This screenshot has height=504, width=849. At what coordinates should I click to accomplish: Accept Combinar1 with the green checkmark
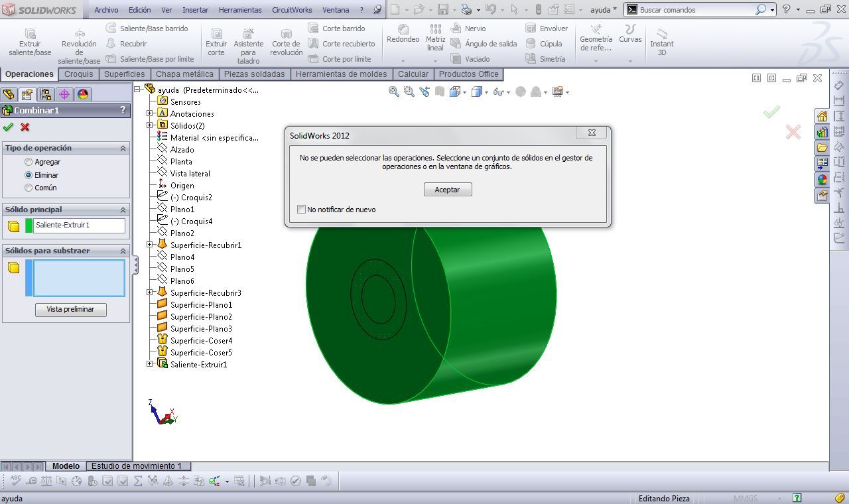pos(8,127)
